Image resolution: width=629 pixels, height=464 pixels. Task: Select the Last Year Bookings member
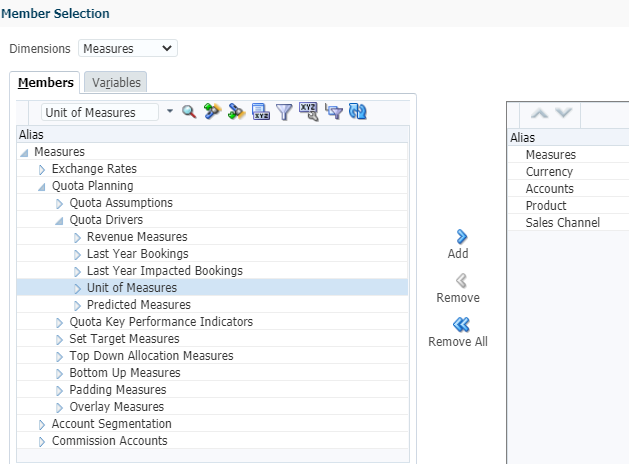(138, 254)
